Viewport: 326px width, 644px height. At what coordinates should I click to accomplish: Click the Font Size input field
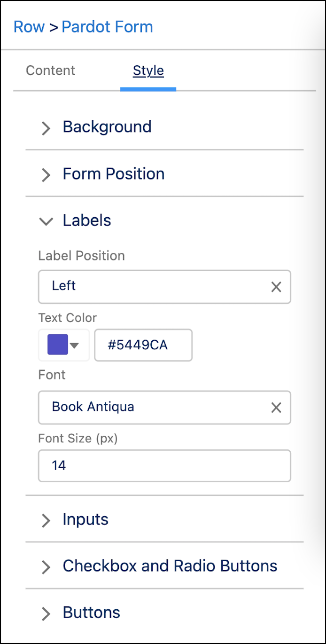tap(164, 466)
